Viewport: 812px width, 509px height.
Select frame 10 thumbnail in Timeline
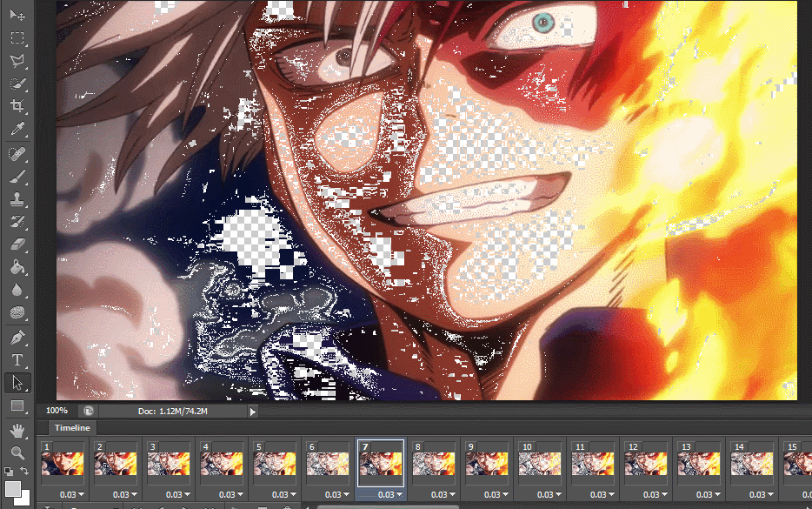(x=540, y=464)
